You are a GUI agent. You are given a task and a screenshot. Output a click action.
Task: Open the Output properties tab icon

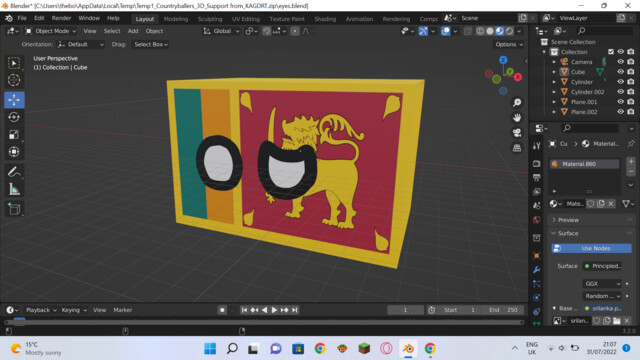537,178
